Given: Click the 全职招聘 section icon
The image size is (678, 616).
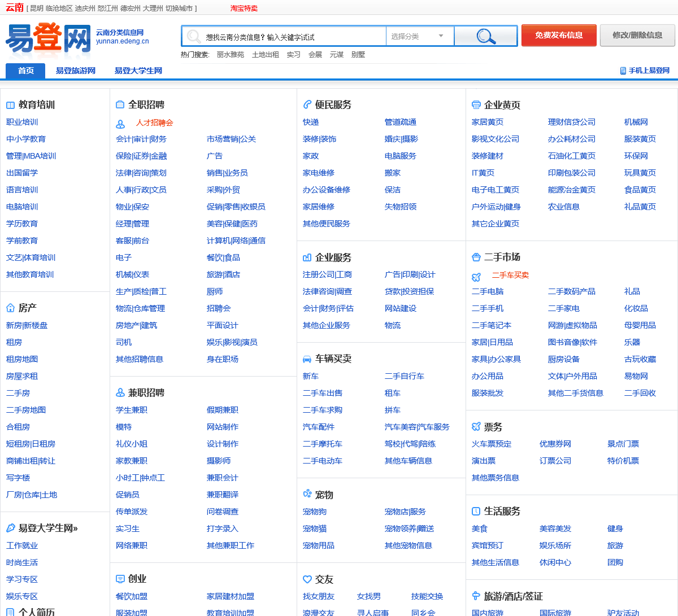Looking at the screenshot, I should coord(120,104).
